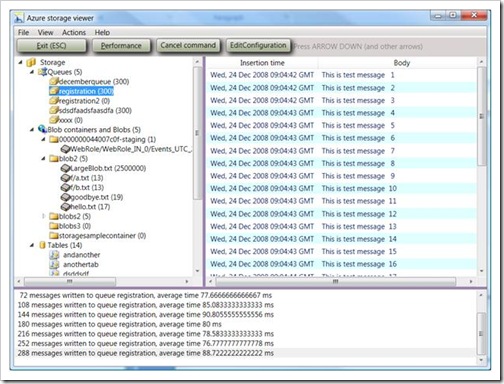The width and height of the screenshot is (504, 384).
Task: Click the Blob containers globe icon
Action: click(x=42, y=129)
